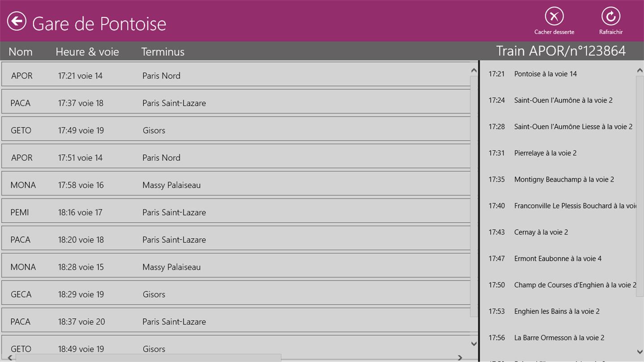Click the Cacher desserte icon
The width and height of the screenshot is (644, 362).
[x=554, y=17]
